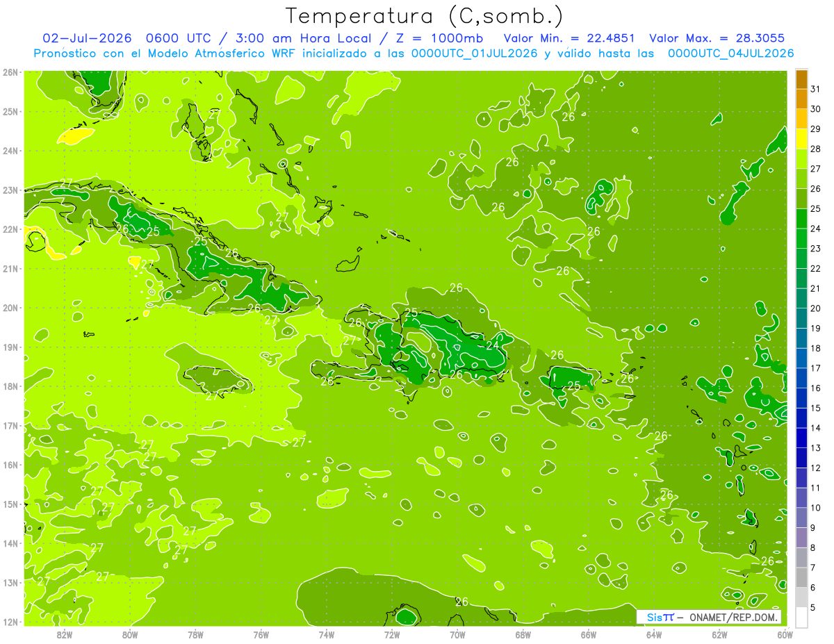
Task: Click the 15 label on the color scale
Action: pyautogui.click(x=815, y=408)
